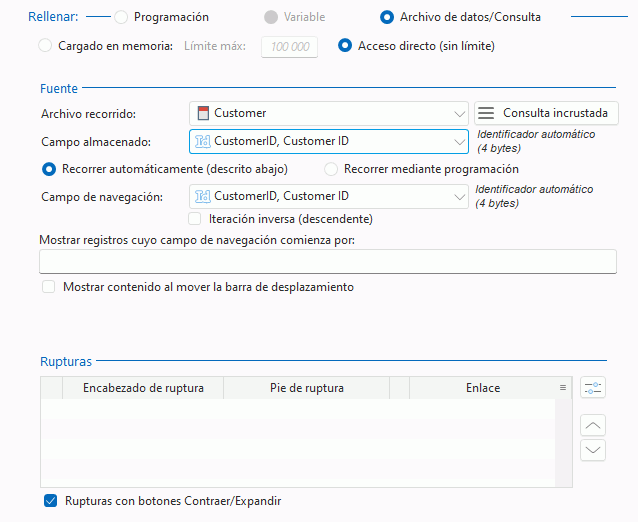The image size is (638, 522).
Task: Select the Programación radio option
Action: (x=121, y=17)
